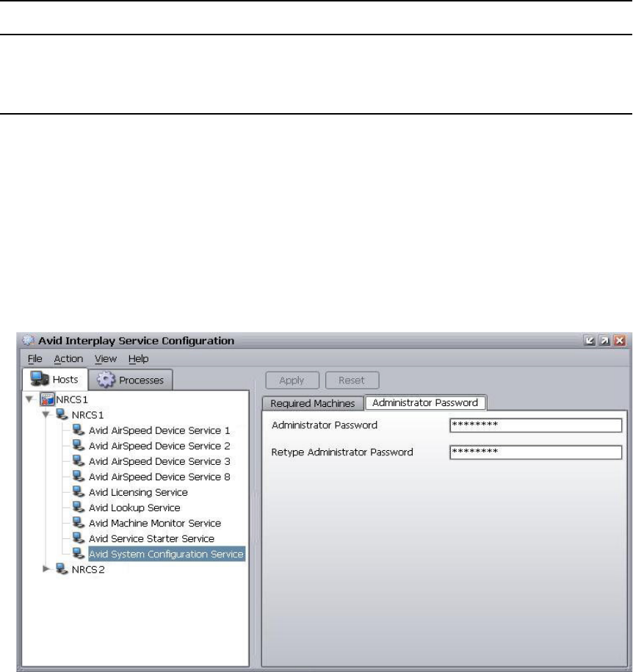Screen dimensions: 633x672
Task: Select the Administrator Password tab
Action: (425, 403)
